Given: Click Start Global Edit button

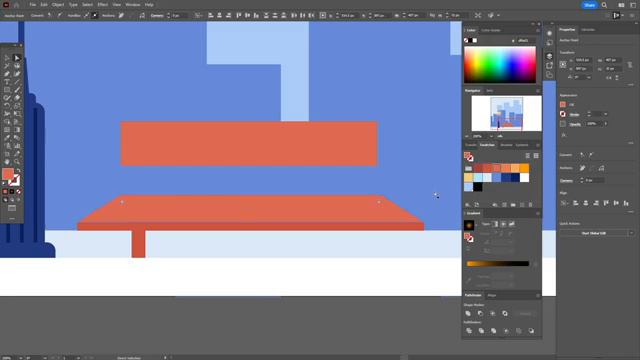Looking at the screenshot, I should [593, 233].
